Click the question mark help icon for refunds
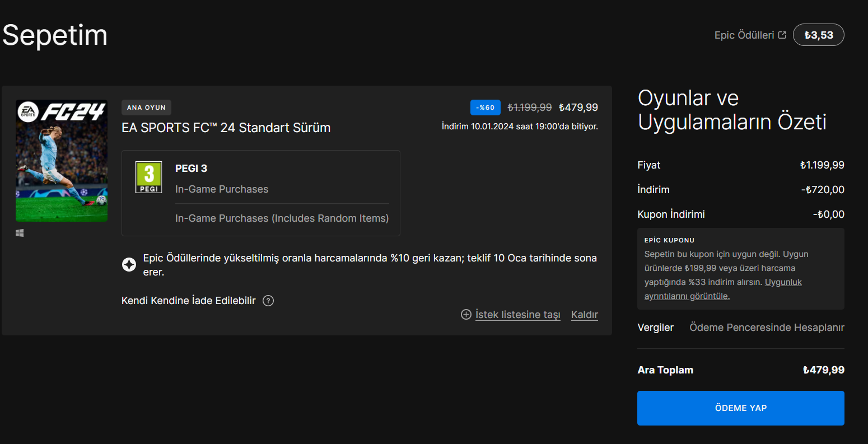 coord(268,301)
